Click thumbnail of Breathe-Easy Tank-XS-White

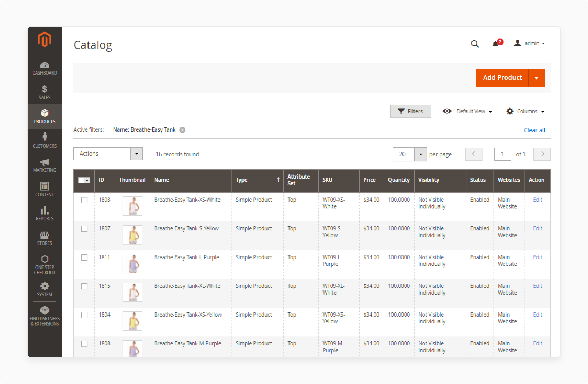[x=132, y=206]
